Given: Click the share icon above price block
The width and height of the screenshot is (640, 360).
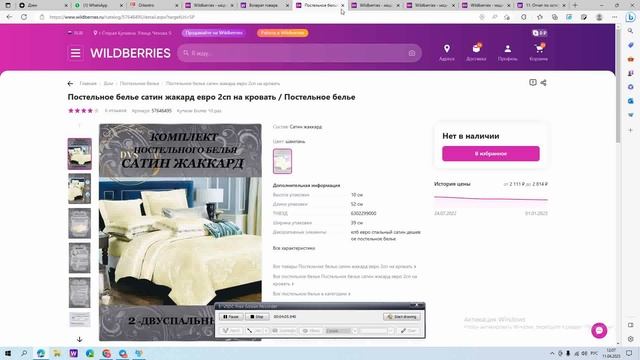Looking at the screenshot, I should coord(543,82).
